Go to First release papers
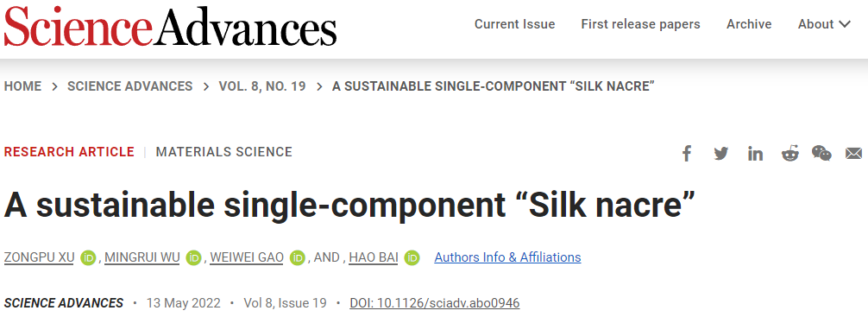 click(x=640, y=24)
